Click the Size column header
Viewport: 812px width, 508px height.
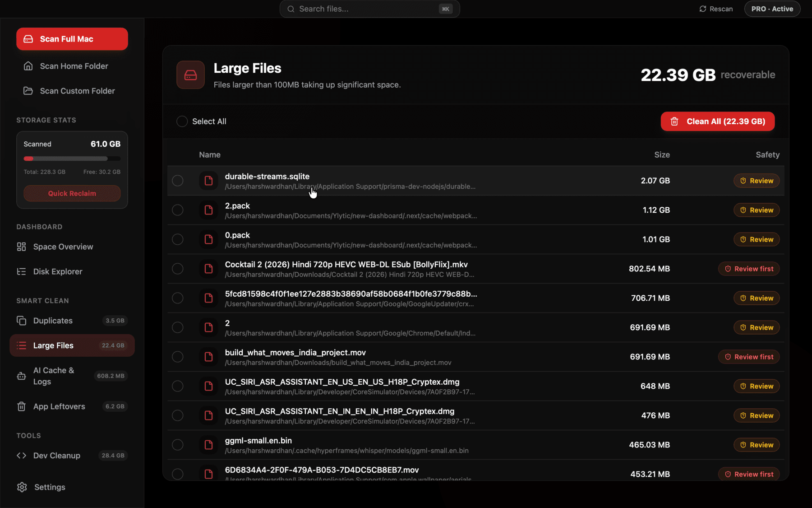[662, 155]
